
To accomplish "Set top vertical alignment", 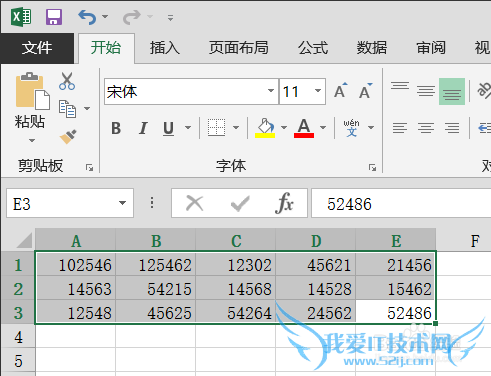I will point(400,86).
